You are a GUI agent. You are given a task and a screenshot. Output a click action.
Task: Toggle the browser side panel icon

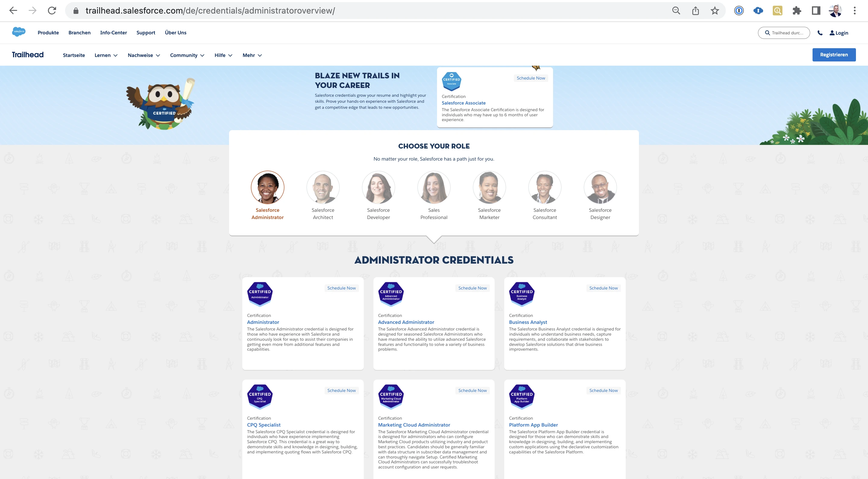[x=816, y=11]
